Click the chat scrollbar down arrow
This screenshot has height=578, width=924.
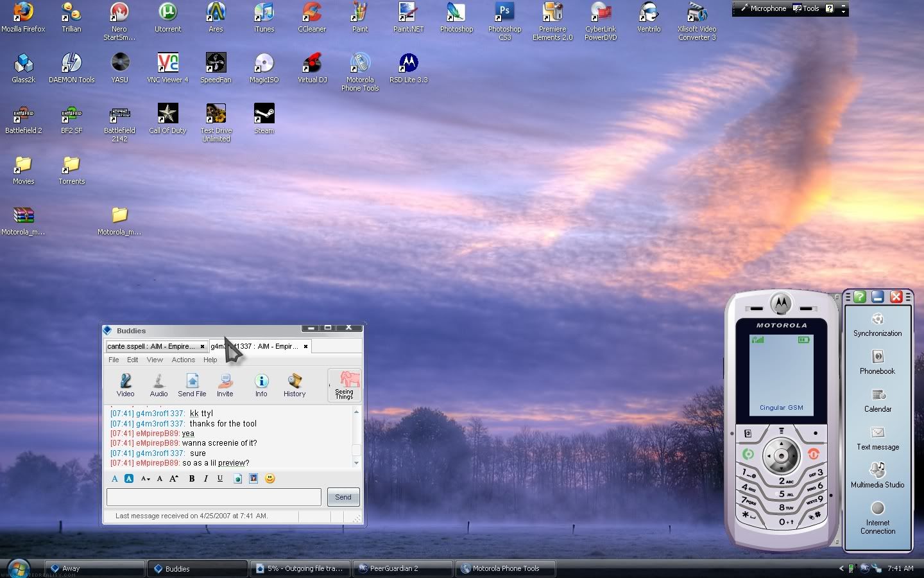[x=356, y=463]
